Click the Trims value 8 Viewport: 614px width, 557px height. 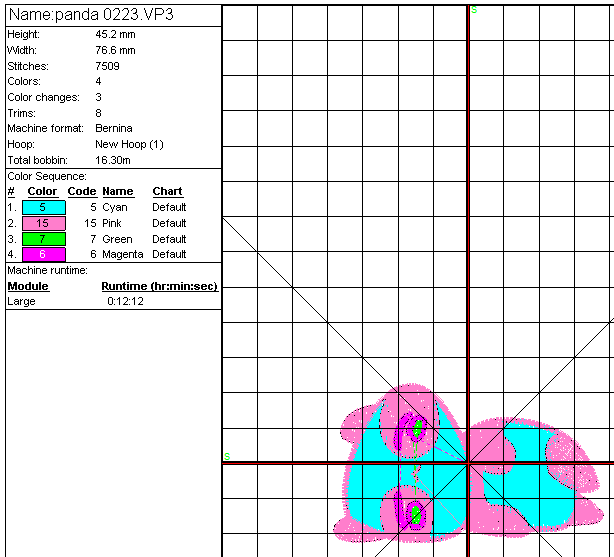pyautogui.click(x=98, y=113)
